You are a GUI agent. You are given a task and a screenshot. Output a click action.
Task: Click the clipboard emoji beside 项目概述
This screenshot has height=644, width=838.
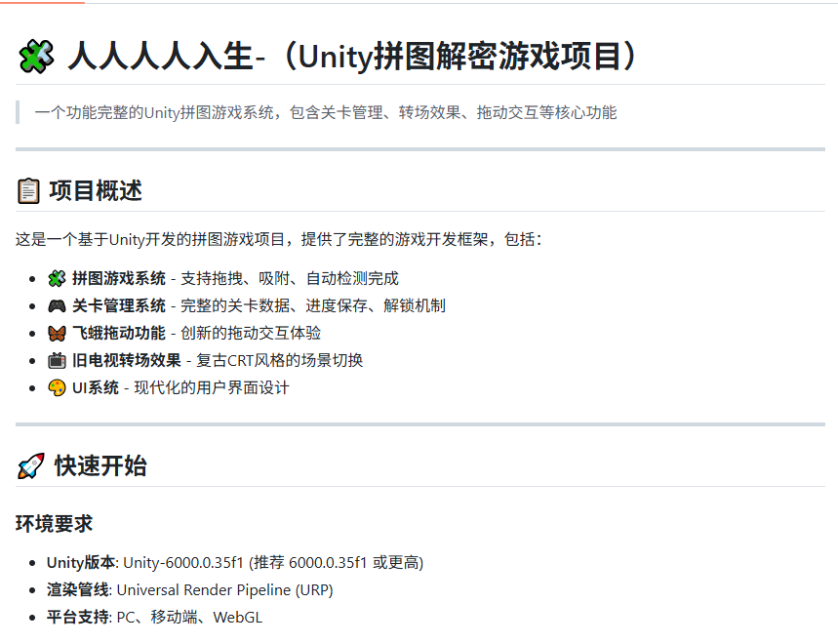[28, 191]
